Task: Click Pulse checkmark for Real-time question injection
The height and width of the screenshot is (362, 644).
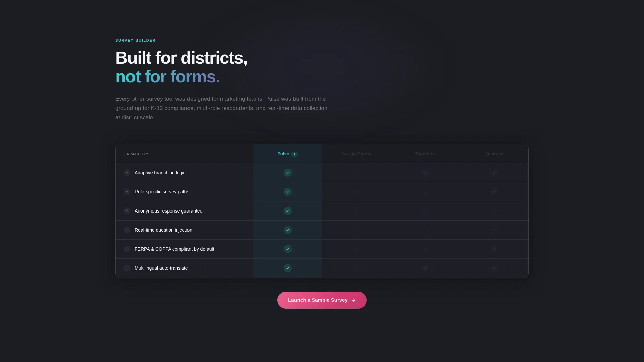Action: [288, 230]
